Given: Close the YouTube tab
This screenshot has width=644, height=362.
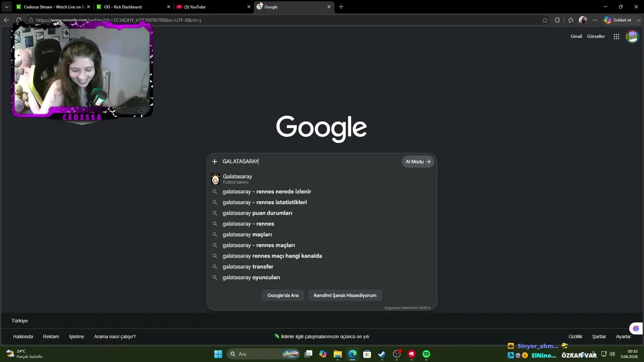Looking at the screenshot, I should [249, 7].
